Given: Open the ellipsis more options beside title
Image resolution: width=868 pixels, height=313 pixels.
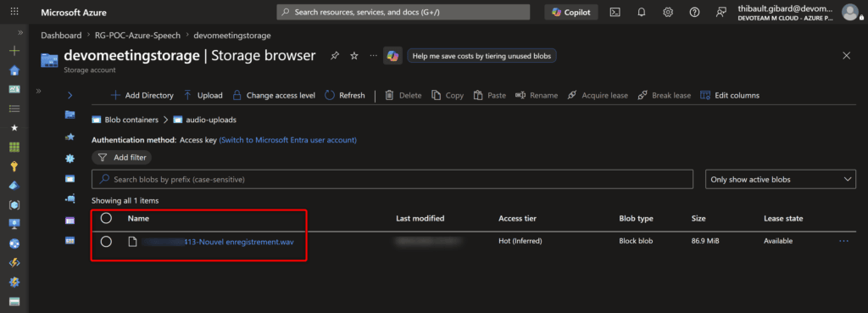Looking at the screenshot, I should point(374,56).
